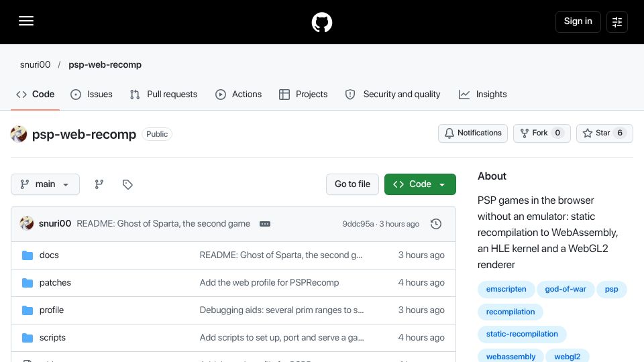644x362 pixels.
Task: Open 'Add scripts to set up' commit message
Action: click(281, 337)
